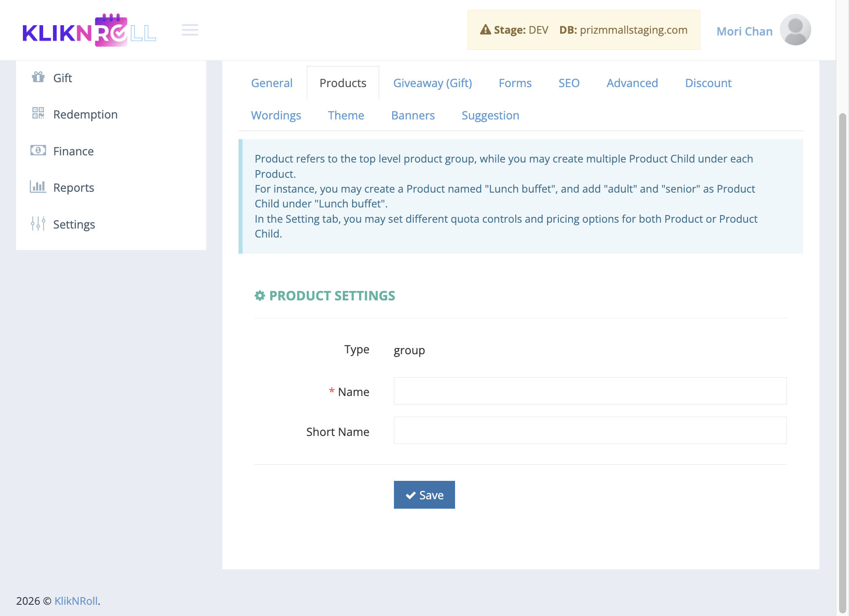This screenshot has width=849, height=616.
Task: Click the PRODUCT SETTINGS heading text
Action: tap(332, 295)
